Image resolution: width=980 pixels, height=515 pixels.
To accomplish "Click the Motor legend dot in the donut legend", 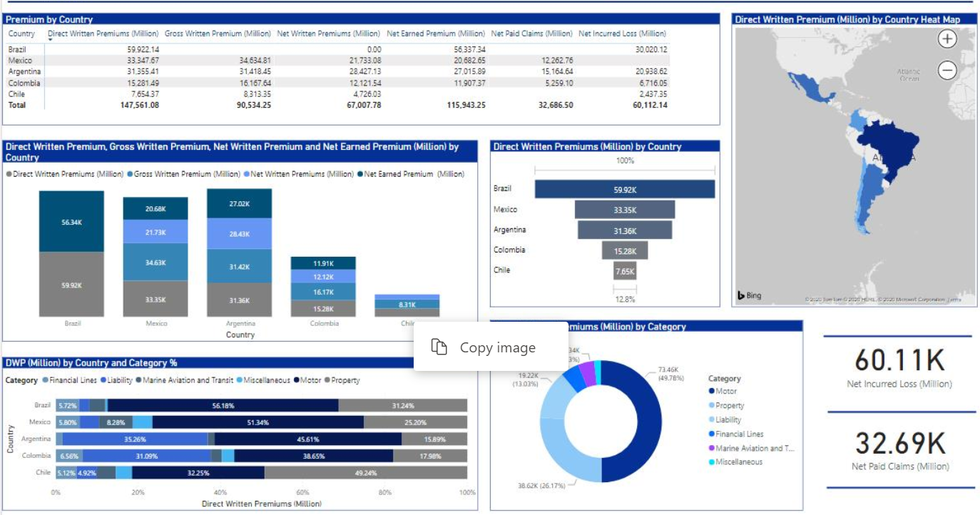I will point(712,391).
